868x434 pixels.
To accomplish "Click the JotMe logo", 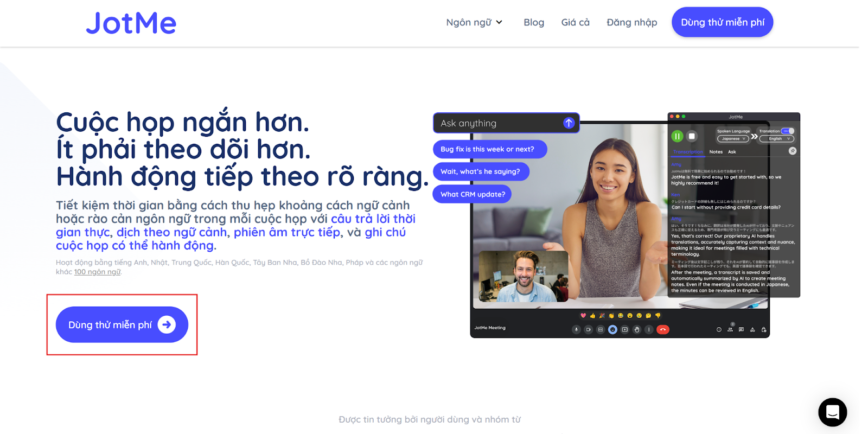I will [x=131, y=23].
